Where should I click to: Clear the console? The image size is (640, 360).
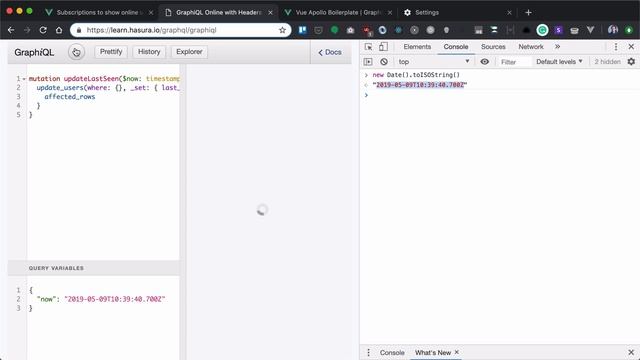tap(384, 62)
